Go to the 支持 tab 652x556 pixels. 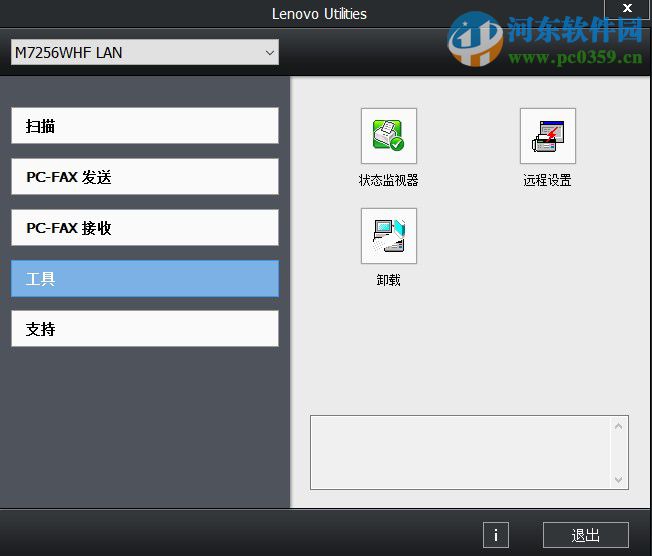(x=145, y=329)
